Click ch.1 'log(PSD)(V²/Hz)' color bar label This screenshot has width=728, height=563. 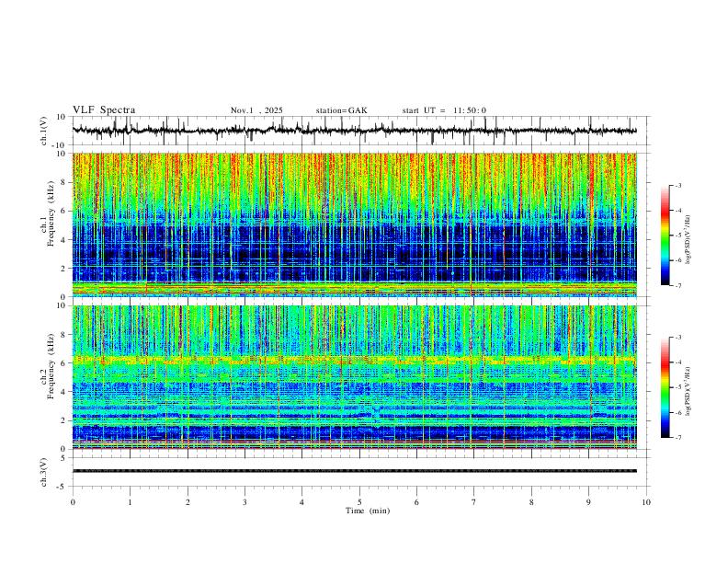tap(688, 240)
